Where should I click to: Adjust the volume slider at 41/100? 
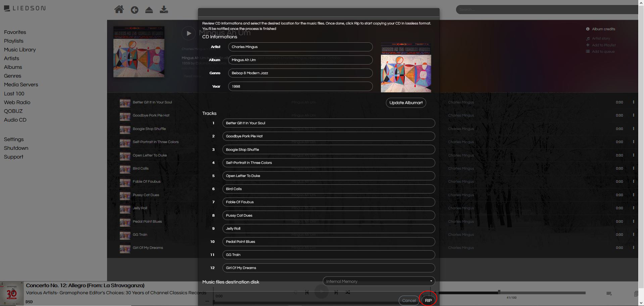499,292
